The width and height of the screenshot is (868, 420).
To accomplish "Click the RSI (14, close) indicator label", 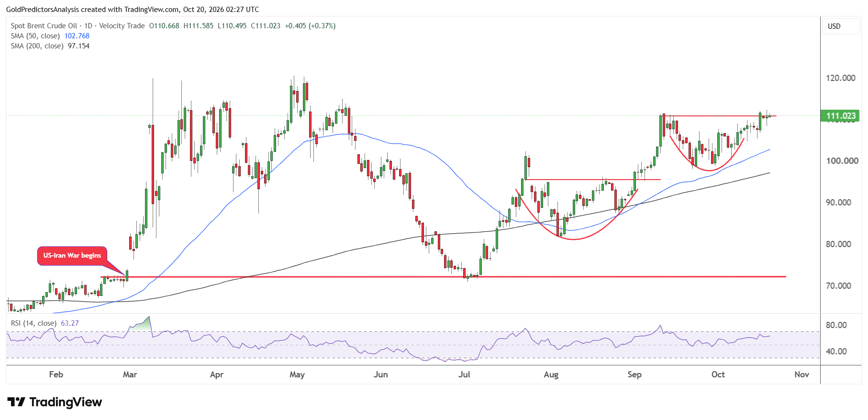I will pyautogui.click(x=33, y=323).
